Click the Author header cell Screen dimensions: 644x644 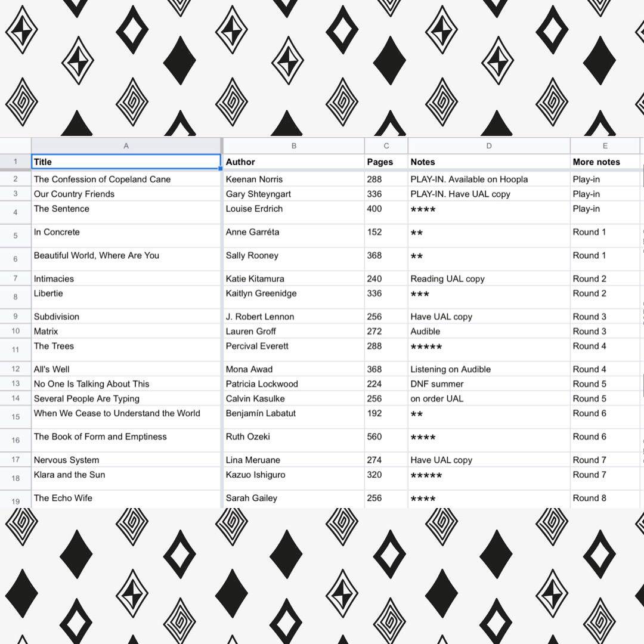[293, 162]
